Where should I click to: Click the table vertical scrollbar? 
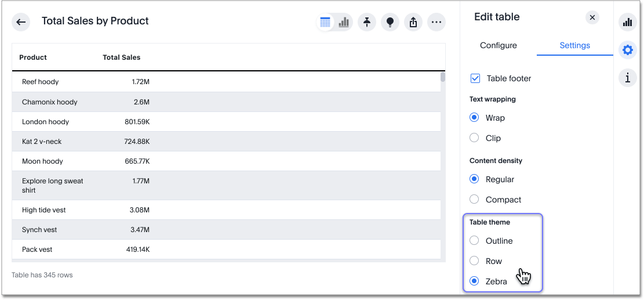tap(443, 77)
